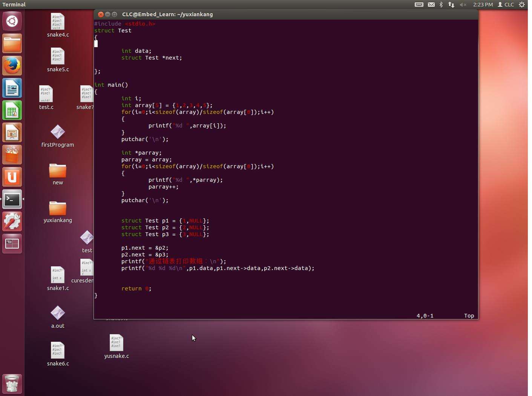The height and width of the screenshot is (396, 532).
Task: Open the CLC user account menu
Action: click(506, 5)
